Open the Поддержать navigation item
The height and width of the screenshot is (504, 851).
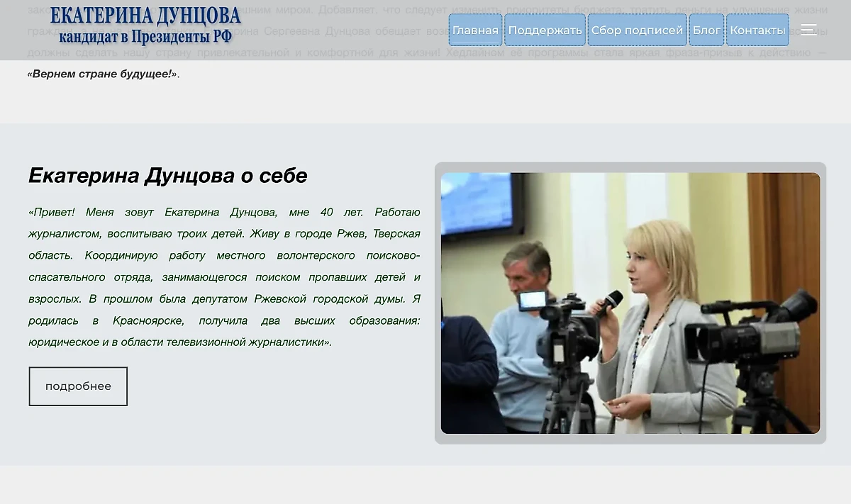click(x=545, y=30)
